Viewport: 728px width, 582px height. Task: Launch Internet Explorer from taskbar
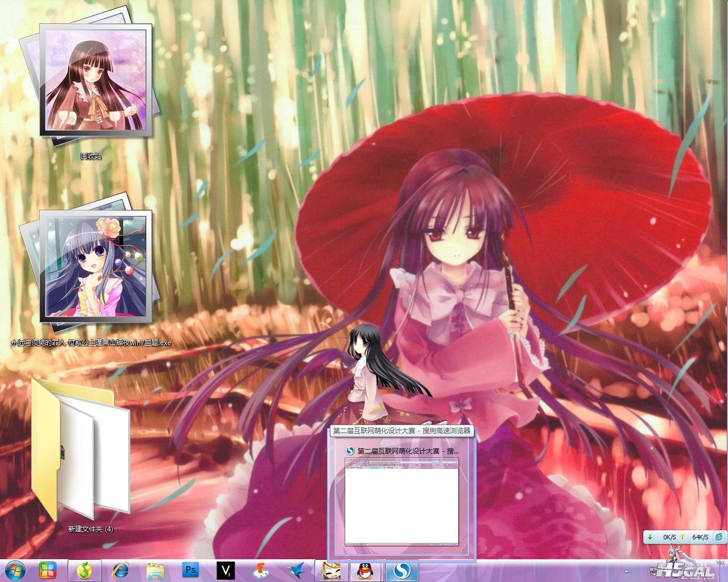pos(120,571)
